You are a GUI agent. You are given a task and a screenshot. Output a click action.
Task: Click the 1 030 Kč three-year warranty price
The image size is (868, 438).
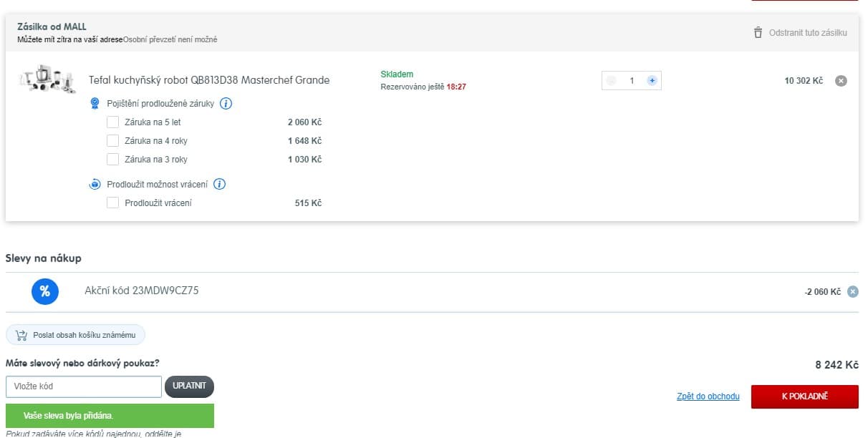304,160
